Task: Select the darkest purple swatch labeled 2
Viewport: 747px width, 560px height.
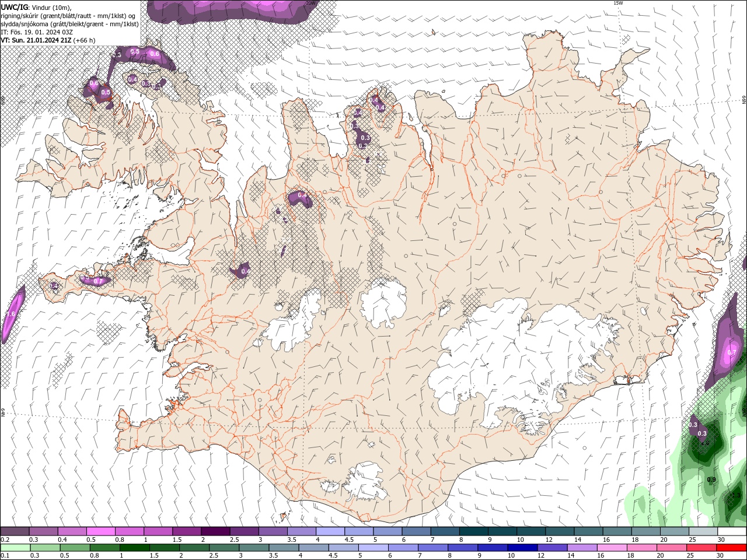Action: (x=215, y=531)
